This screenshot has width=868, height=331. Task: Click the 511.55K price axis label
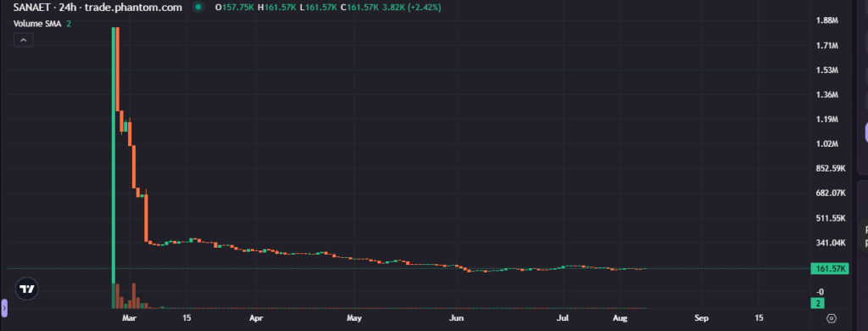point(831,218)
